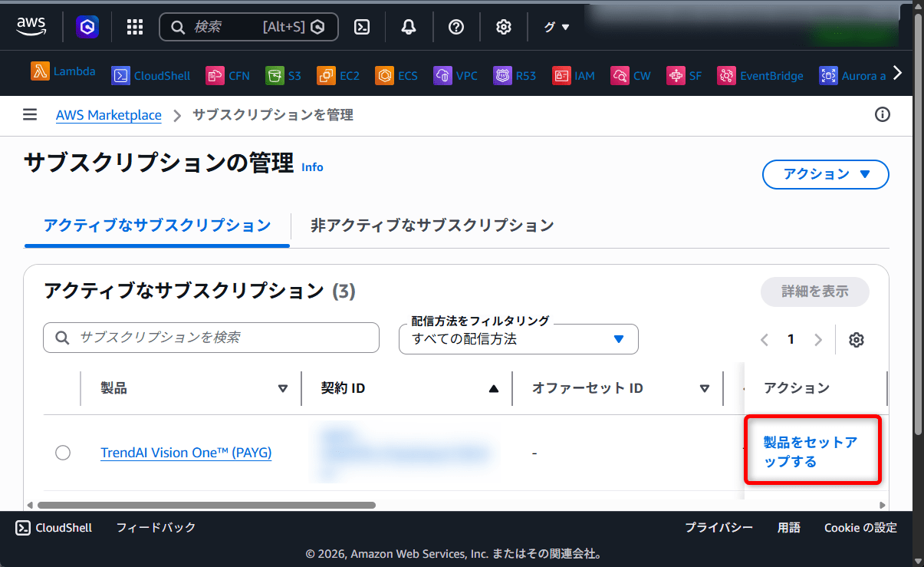The width and height of the screenshot is (924, 567).
Task: Open the アクション dropdown
Action: click(825, 174)
